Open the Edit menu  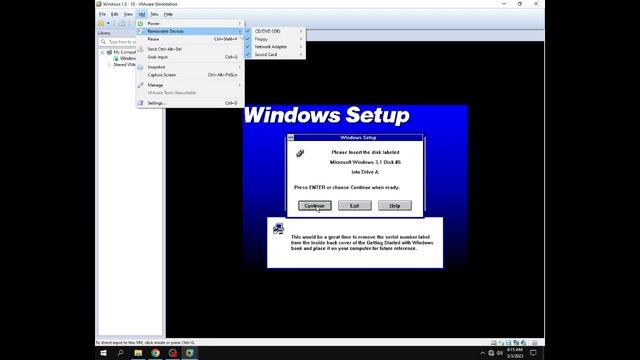[115, 14]
